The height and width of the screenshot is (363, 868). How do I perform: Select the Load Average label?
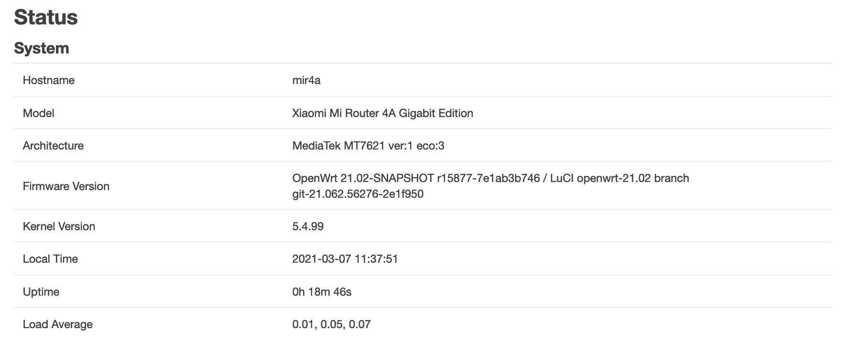point(58,324)
